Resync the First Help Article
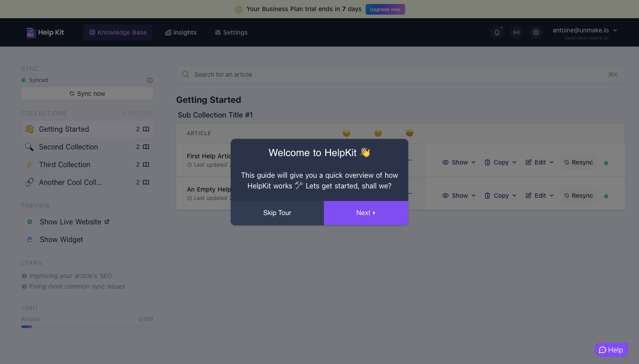The height and width of the screenshot is (364, 639). (x=579, y=162)
